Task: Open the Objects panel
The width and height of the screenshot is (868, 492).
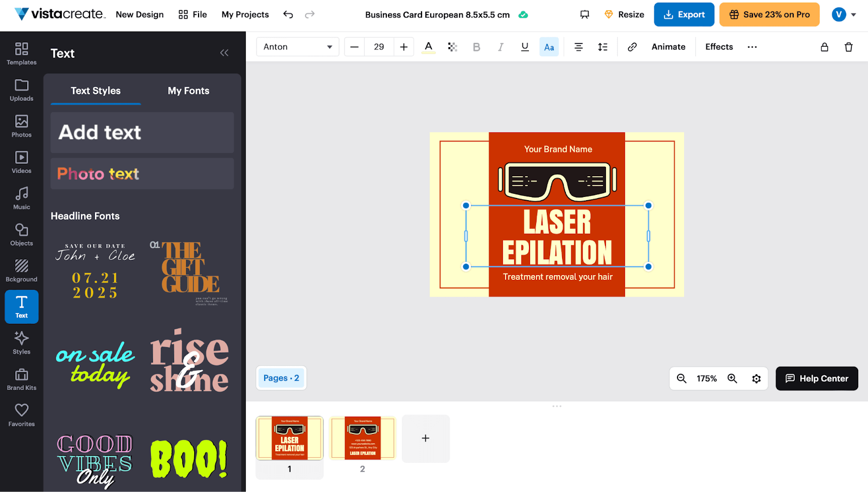Action: pyautogui.click(x=21, y=234)
